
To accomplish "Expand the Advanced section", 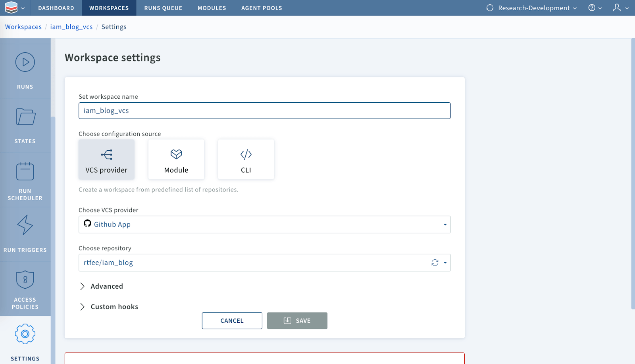I will coord(102,286).
